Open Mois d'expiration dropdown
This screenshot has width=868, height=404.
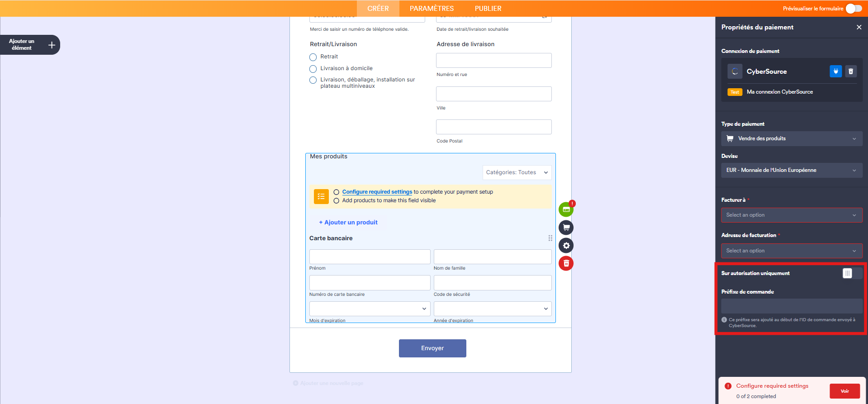pyautogui.click(x=370, y=309)
